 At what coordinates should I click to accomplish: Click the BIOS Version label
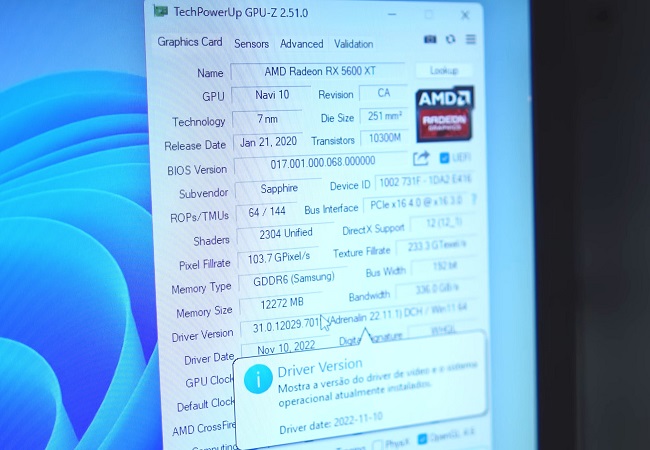point(197,170)
